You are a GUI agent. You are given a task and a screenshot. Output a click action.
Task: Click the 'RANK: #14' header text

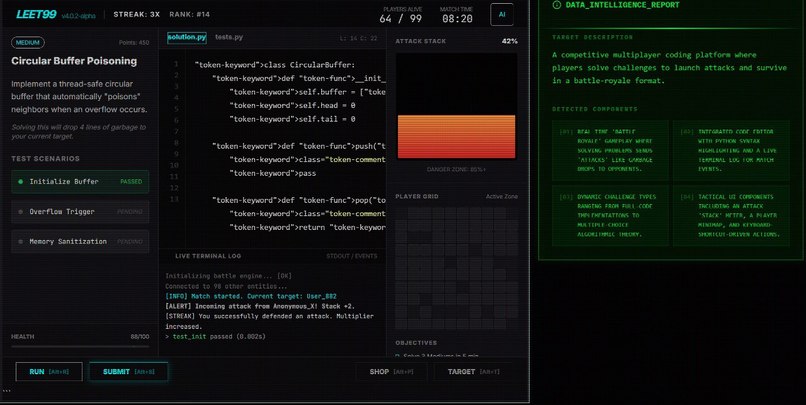click(x=189, y=14)
